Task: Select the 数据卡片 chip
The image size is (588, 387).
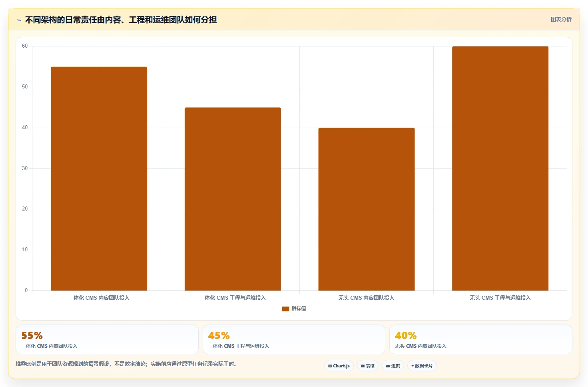Action: [x=422, y=366]
